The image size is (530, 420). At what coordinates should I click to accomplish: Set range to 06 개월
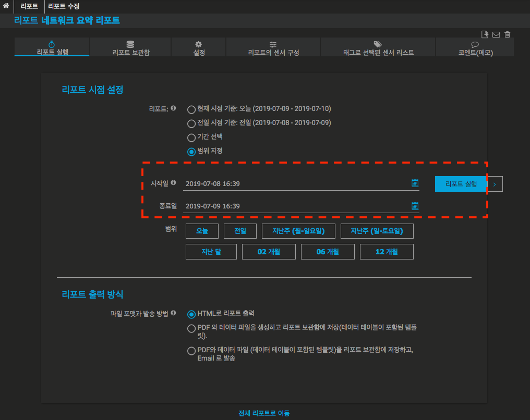pyautogui.click(x=328, y=252)
